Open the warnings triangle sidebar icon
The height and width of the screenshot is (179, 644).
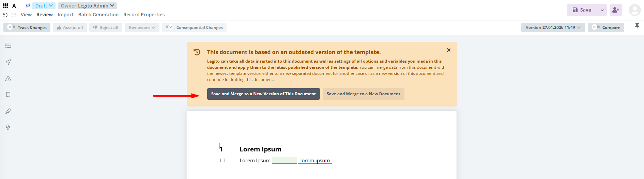pyautogui.click(x=8, y=79)
